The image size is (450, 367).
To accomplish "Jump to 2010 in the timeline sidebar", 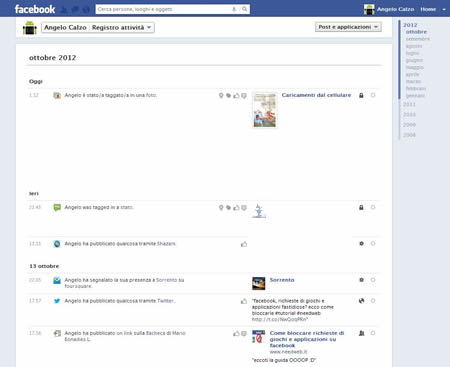I will (x=409, y=115).
